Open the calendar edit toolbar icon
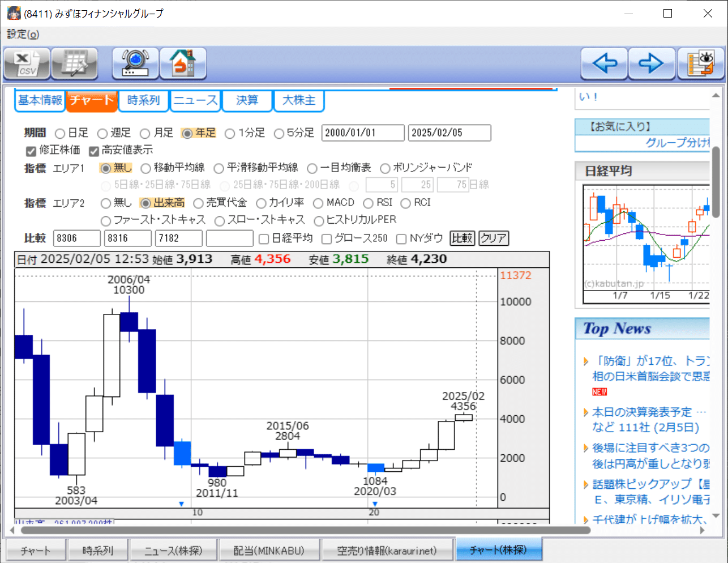728x563 pixels. tap(75, 63)
